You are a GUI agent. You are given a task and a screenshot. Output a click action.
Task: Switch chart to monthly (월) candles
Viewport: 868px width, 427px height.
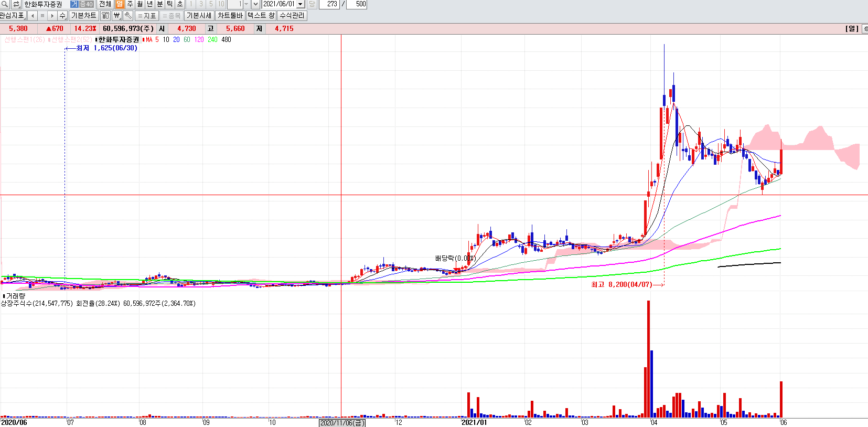[x=140, y=4]
